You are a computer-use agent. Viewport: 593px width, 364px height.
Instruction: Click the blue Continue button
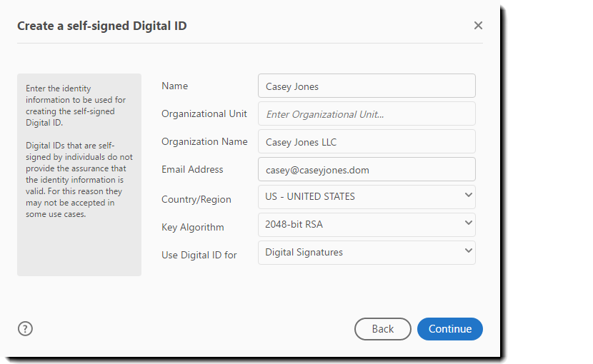click(449, 328)
